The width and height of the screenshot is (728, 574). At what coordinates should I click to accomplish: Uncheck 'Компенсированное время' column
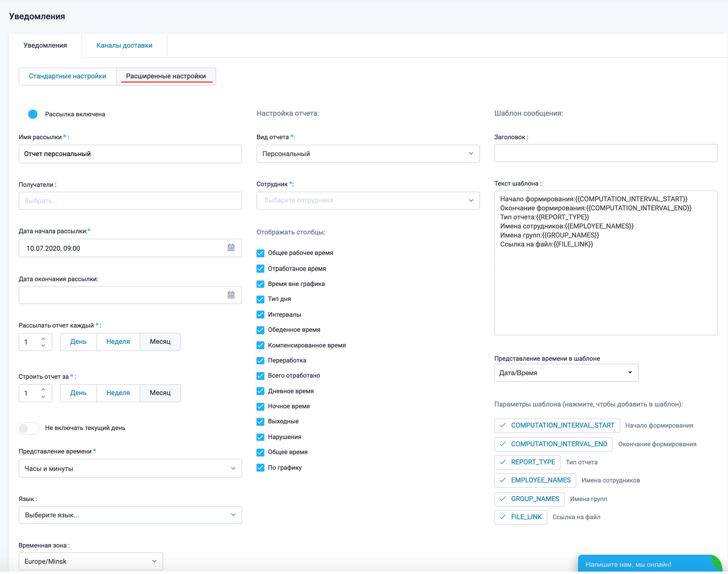(x=260, y=345)
